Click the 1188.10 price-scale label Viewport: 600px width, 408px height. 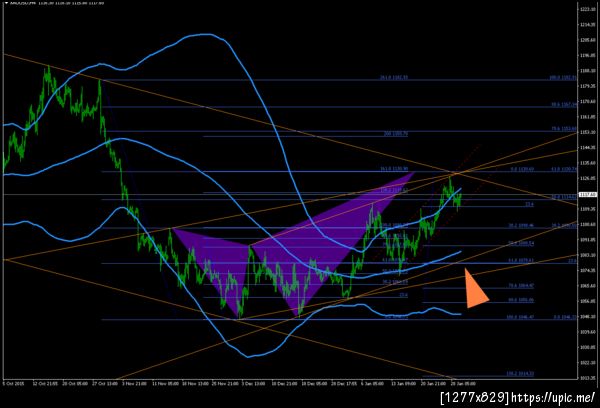pyautogui.click(x=587, y=71)
